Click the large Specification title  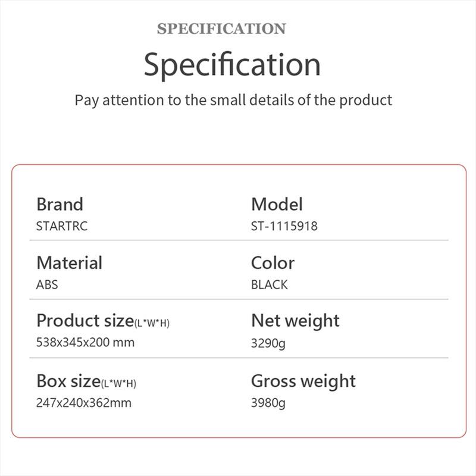point(232,65)
